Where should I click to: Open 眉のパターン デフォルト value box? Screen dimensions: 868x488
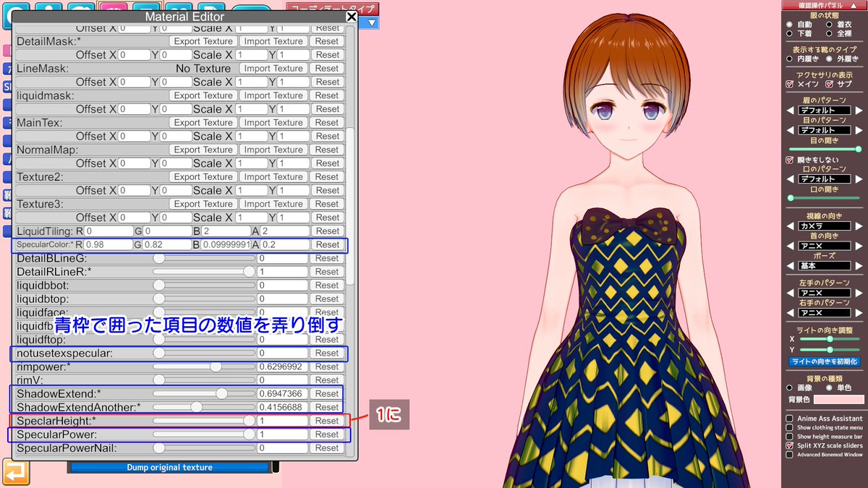(x=825, y=110)
